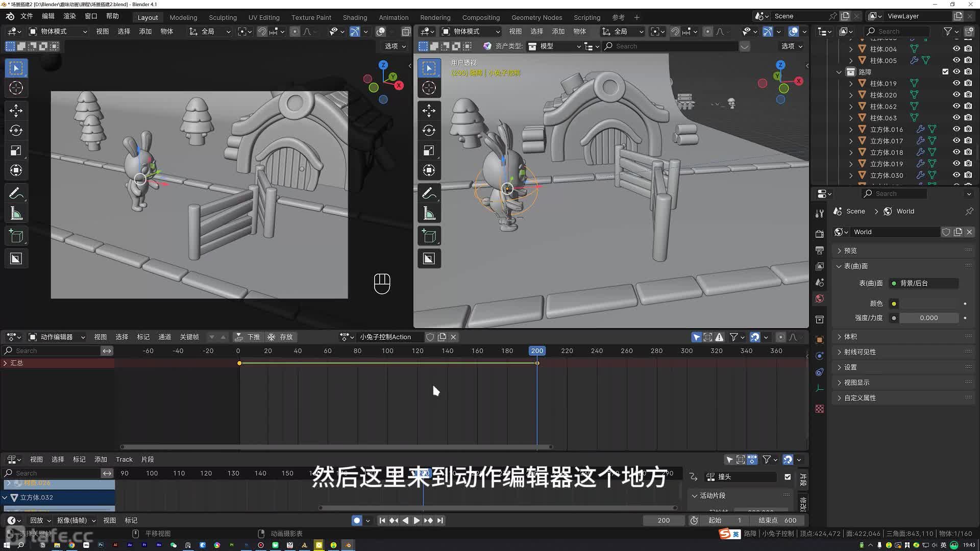The image size is (980, 551).
Task: Click the 结束点 end frame field
Action: point(777,520)
